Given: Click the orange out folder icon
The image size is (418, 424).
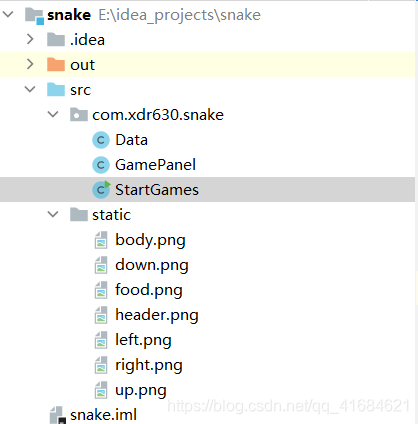Looking at the screenshot, I should pyautogui.click(x=56, y=65).
